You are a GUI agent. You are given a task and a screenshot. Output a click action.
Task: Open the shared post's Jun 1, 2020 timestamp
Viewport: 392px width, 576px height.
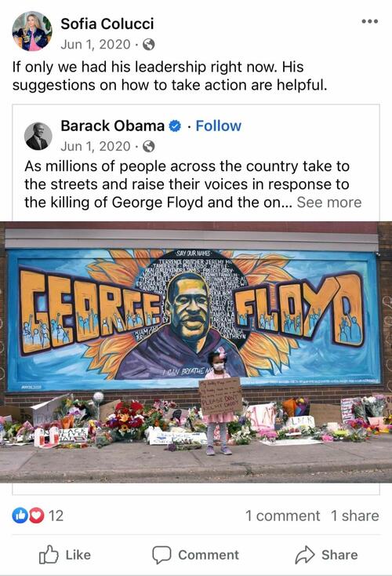point(96,146)
